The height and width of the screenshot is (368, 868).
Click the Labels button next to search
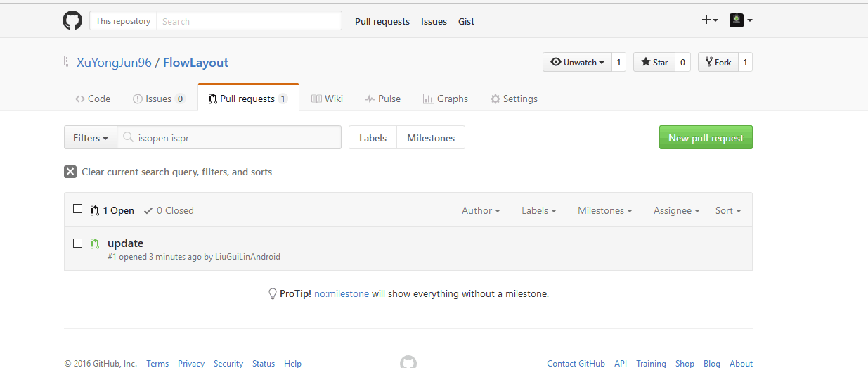coord(373,138)
